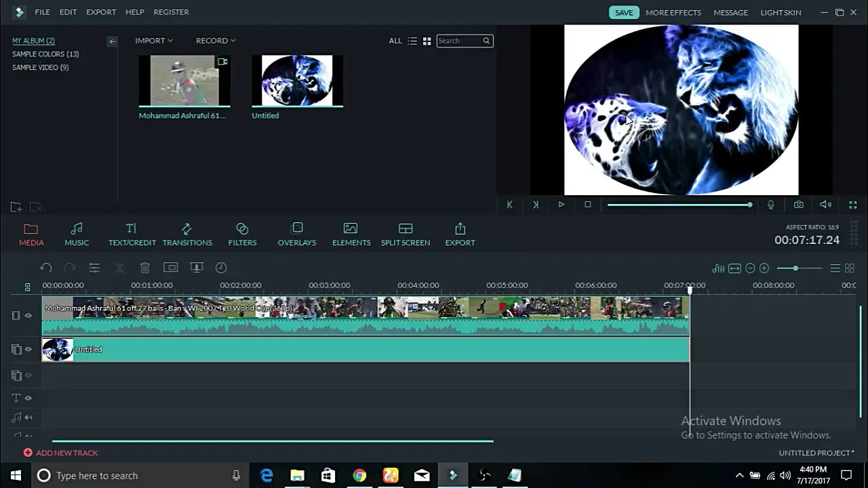Expand the Import dropdown
868x488 pixels.
(154, 41)
